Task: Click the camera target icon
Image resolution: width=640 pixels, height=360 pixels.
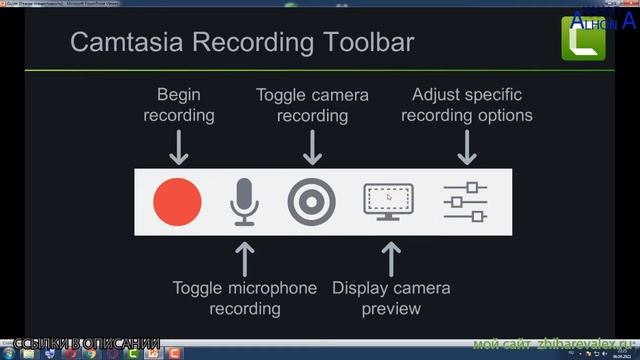Action: tap(311, 202)
